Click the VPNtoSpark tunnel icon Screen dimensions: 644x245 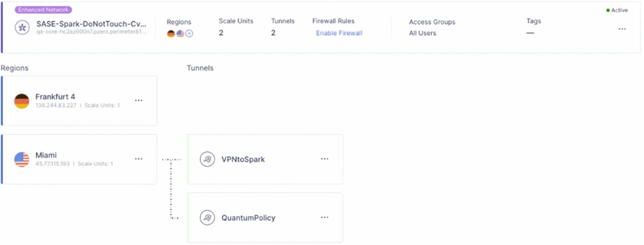pos(208,159)
